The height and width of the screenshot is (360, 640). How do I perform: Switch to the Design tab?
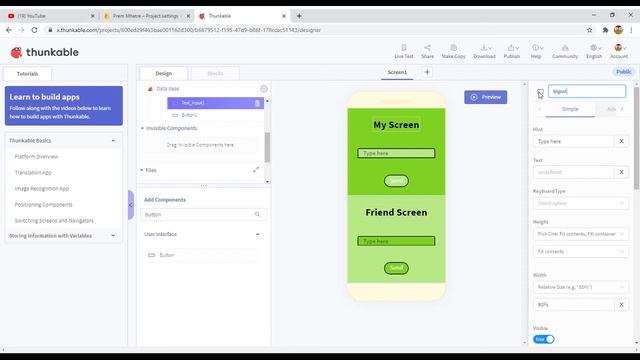pos(164,73)
